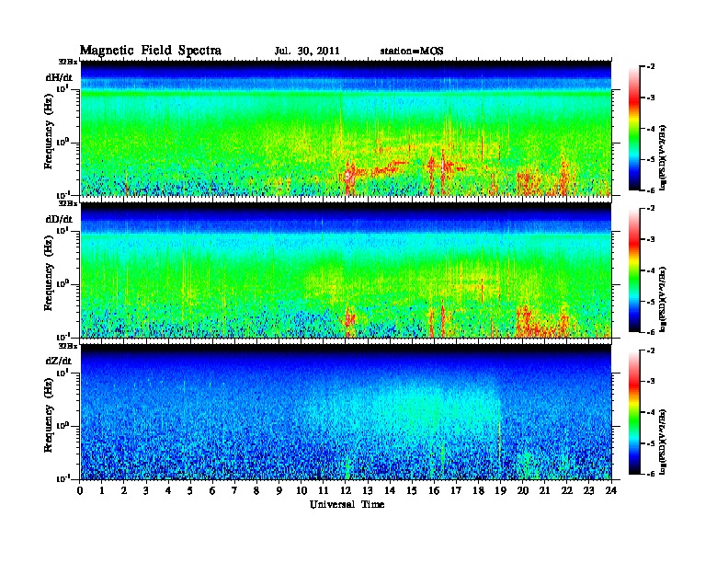Click the -6 value on dZ/dt color bar
This screenshot has height=563, width=728.
point(651,474)
